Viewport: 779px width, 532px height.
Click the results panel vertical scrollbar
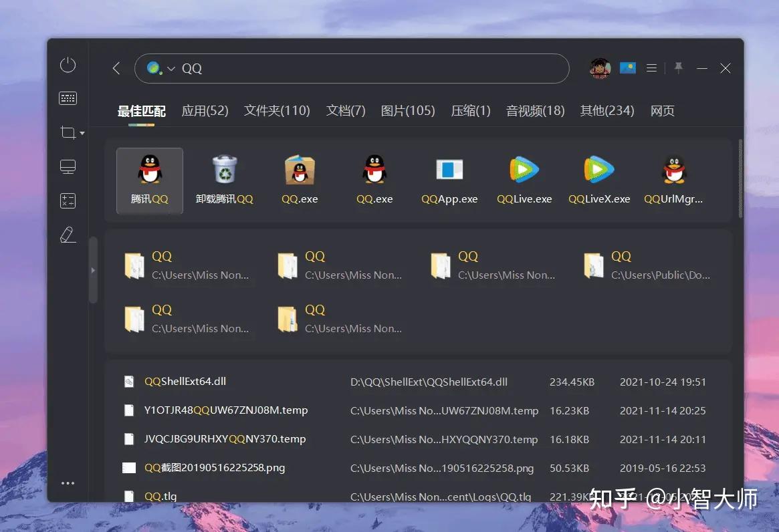(740, 179)
